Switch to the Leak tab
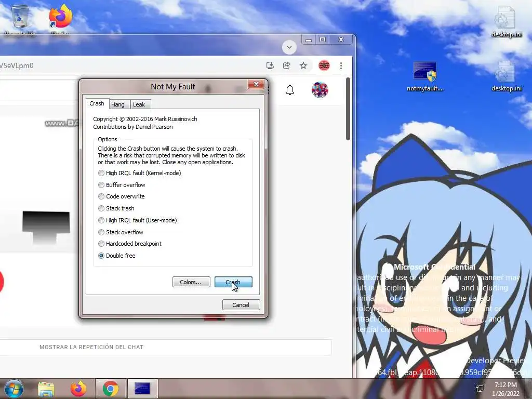Viewport: 532px width, 399px height. click(x=139, y=104)
